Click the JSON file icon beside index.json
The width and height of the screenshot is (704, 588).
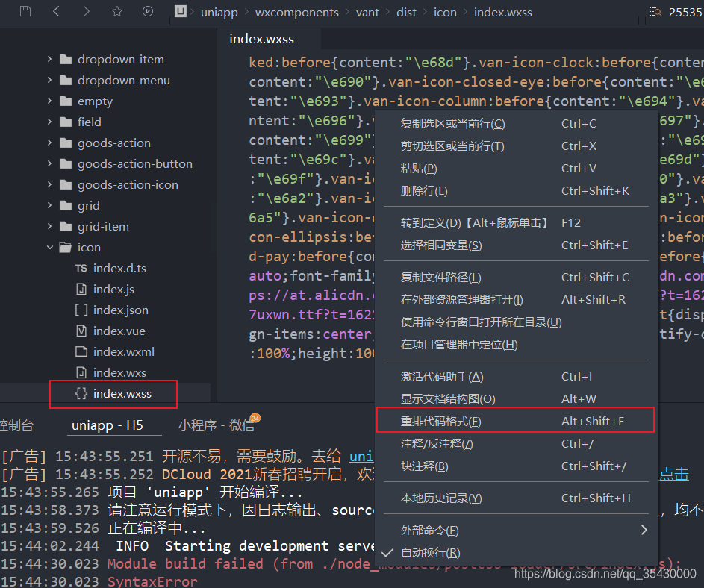[81, 310]
